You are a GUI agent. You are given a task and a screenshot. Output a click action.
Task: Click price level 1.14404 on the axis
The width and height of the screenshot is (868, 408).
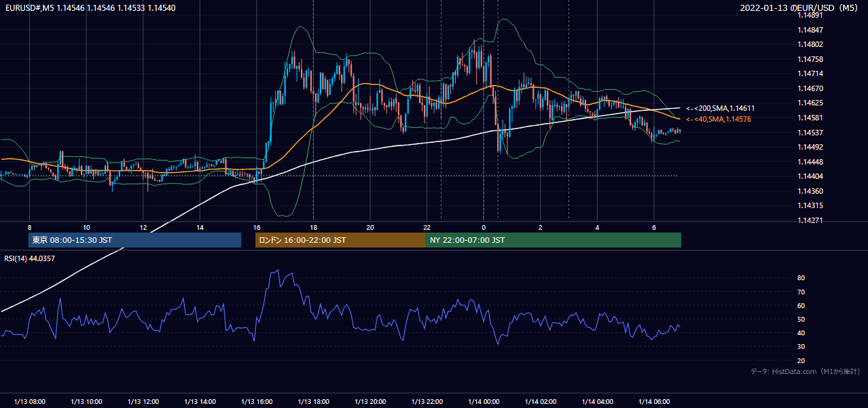tap(810, 176)
